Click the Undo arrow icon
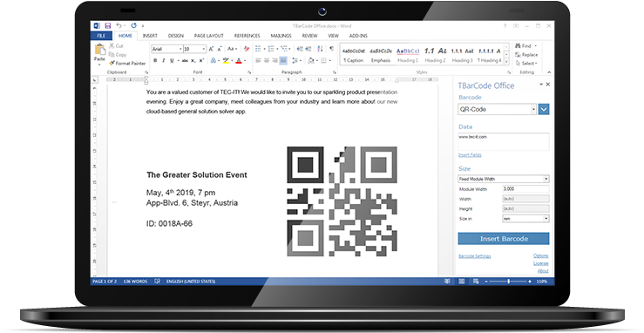Viewport: 644px width, 333px height. (119, 26)
